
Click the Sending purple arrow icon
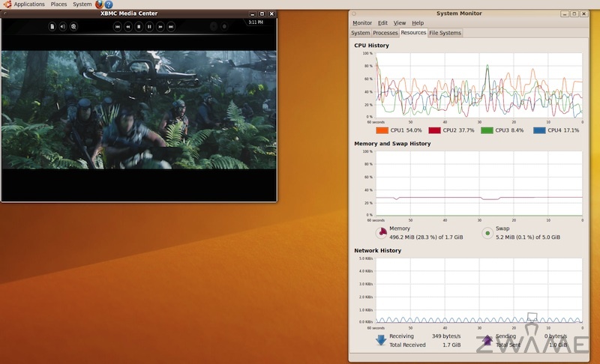[487, 340]
